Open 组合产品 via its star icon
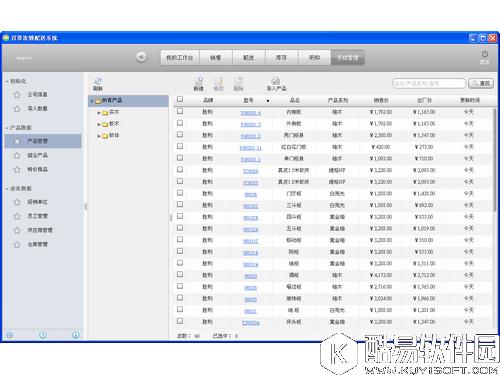The height and width of the screenshot is (375, 500). (x=17, y=155)
